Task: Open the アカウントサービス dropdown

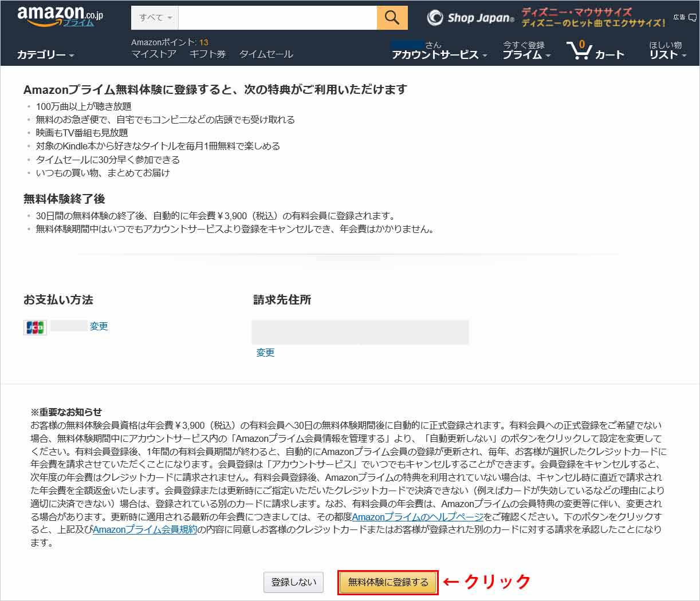Action: 439,55
